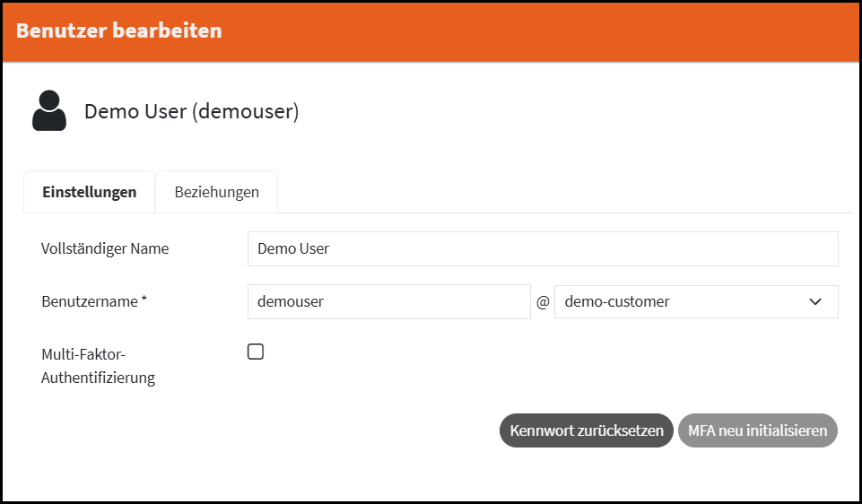Click the Vollständiger Name label
Image resolution: width=862 pixels, height=504 pixels.
pos(105,248)
